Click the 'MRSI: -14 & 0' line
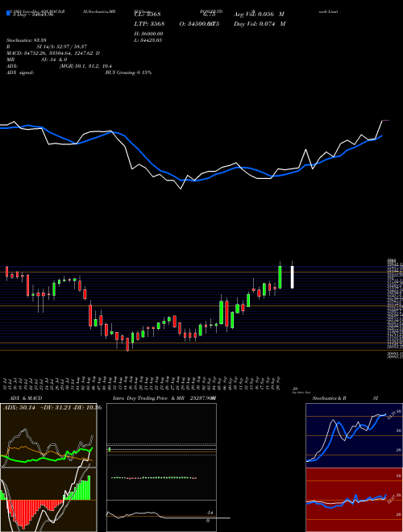The image size is (403, 532). (x=36, y=60)
